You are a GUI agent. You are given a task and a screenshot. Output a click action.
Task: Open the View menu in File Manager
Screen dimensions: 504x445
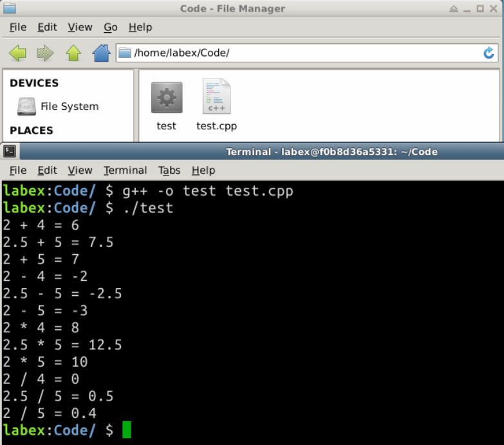click(x=80, y=27)
